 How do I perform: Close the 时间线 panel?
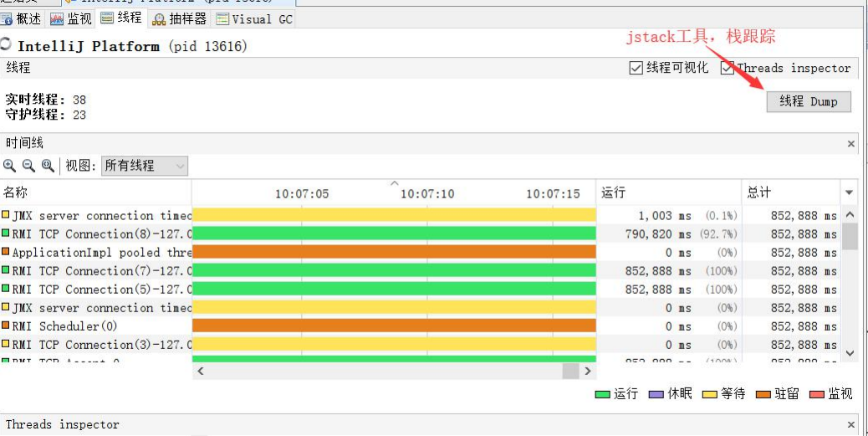[x=850, y=143]
